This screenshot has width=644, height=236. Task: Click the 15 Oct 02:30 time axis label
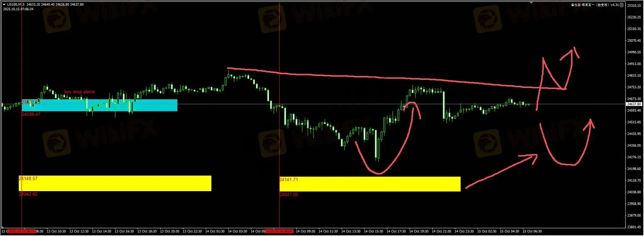487,231
